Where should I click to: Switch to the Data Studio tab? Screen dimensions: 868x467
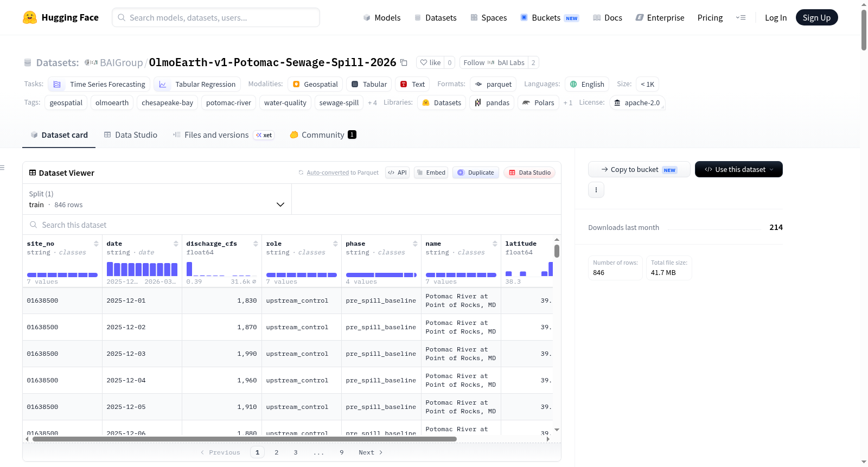click(131, 135)
